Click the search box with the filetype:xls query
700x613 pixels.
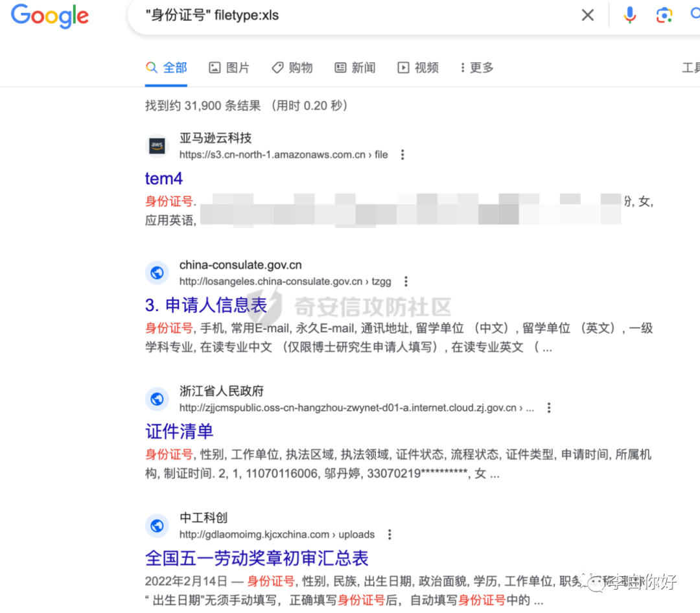coord(357,15)
